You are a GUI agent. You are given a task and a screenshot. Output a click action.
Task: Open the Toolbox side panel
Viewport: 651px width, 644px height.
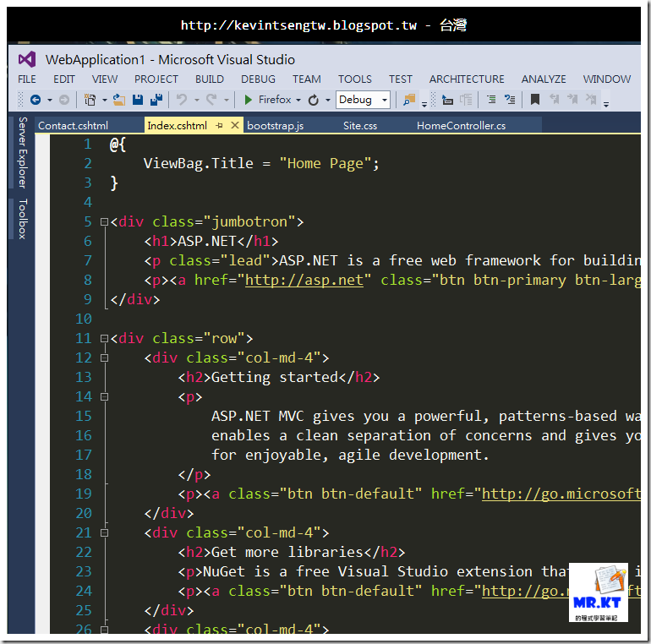(x=23, y=219)
